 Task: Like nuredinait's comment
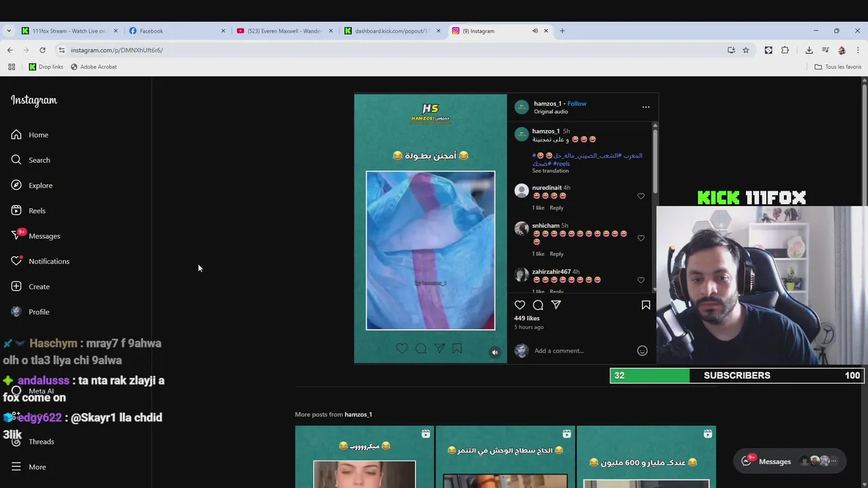pyautogui.click(x=641, y=196)
